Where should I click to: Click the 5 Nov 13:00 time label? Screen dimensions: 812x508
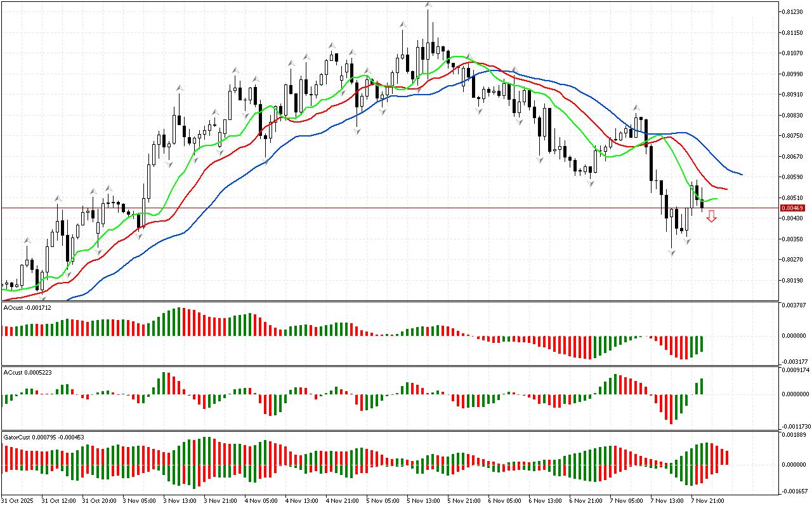424,500
